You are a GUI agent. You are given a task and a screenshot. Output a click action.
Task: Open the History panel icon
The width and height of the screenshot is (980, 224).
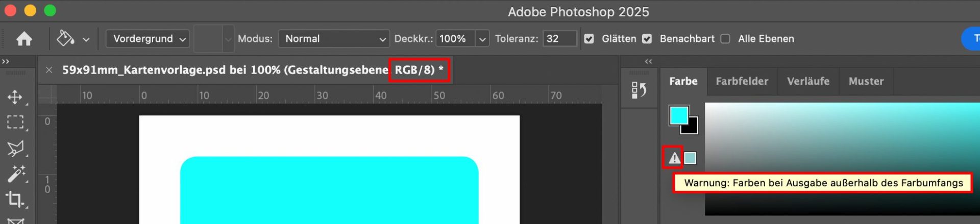pos(639,90)
